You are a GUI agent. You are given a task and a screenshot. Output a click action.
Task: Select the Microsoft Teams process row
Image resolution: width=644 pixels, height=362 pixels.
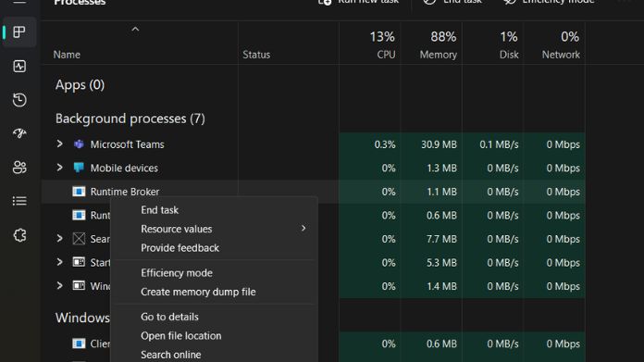point(313,144)
